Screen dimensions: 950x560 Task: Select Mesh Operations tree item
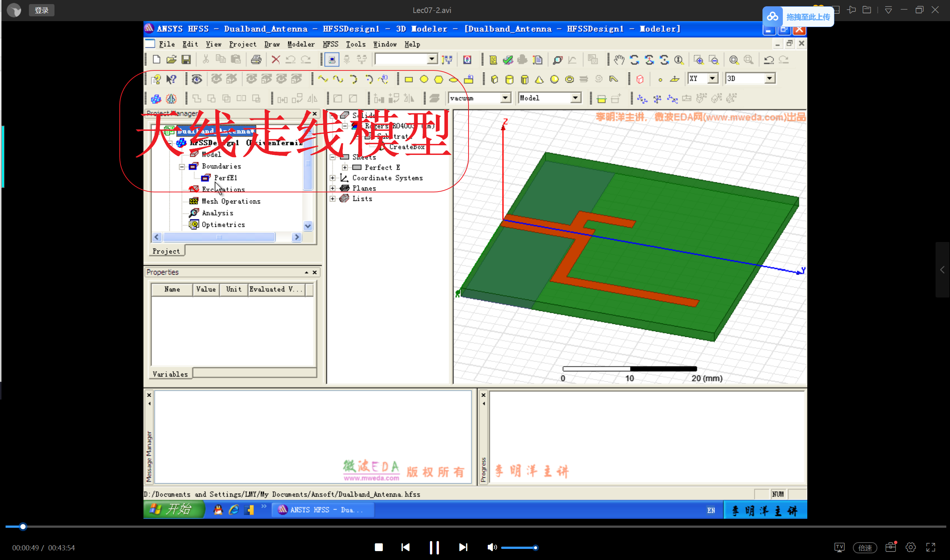[231, 201]
